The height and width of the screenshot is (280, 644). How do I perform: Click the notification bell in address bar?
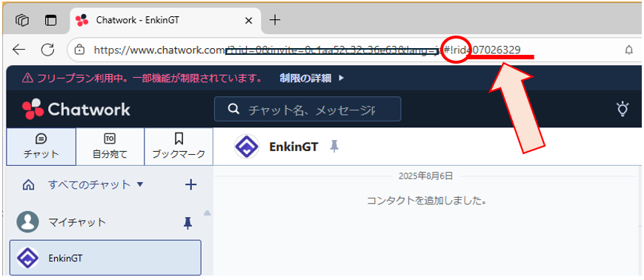(x=628, y=50)
